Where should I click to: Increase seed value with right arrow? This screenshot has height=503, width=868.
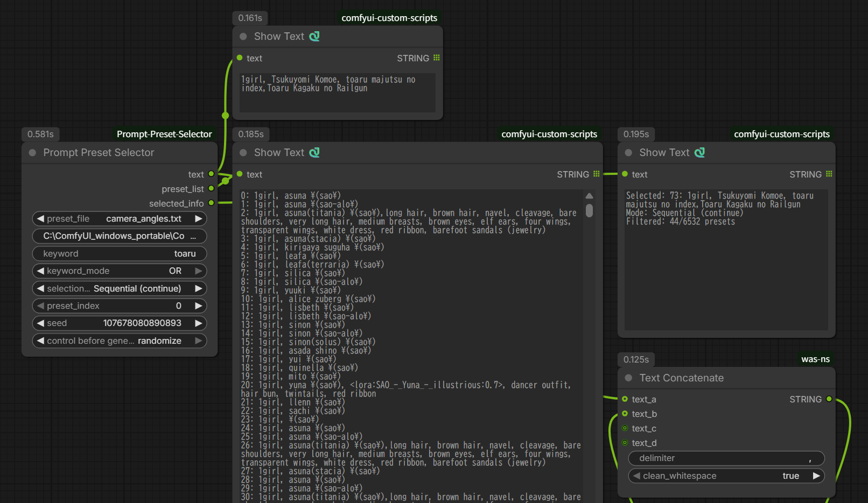[x=199, y=323]
